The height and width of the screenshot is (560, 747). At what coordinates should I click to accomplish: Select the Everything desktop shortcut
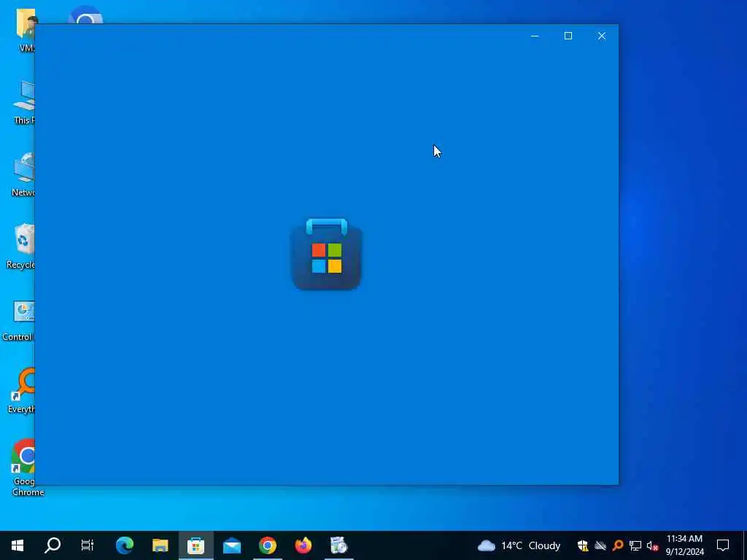(22, 391)
